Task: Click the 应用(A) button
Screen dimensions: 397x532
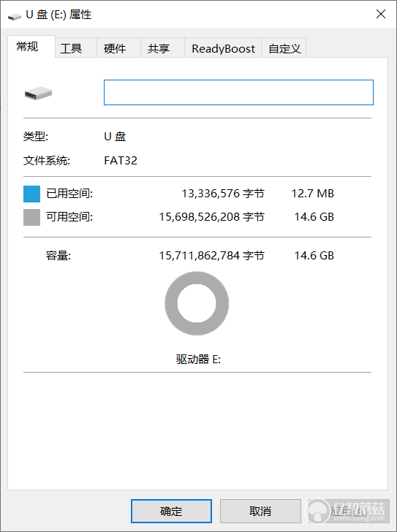Action: (x=349, y=511)
